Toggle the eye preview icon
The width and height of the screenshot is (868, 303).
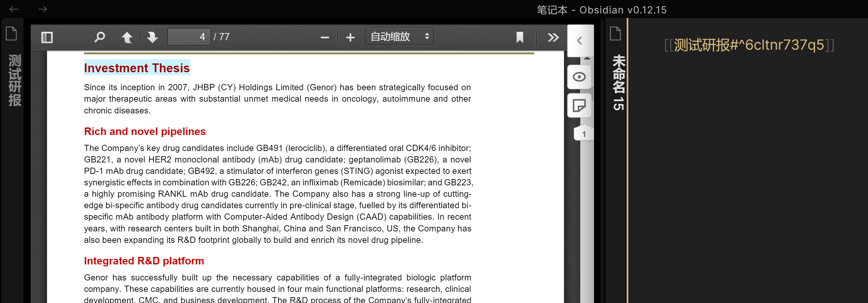pyautogui.click(x=579, y=77)
